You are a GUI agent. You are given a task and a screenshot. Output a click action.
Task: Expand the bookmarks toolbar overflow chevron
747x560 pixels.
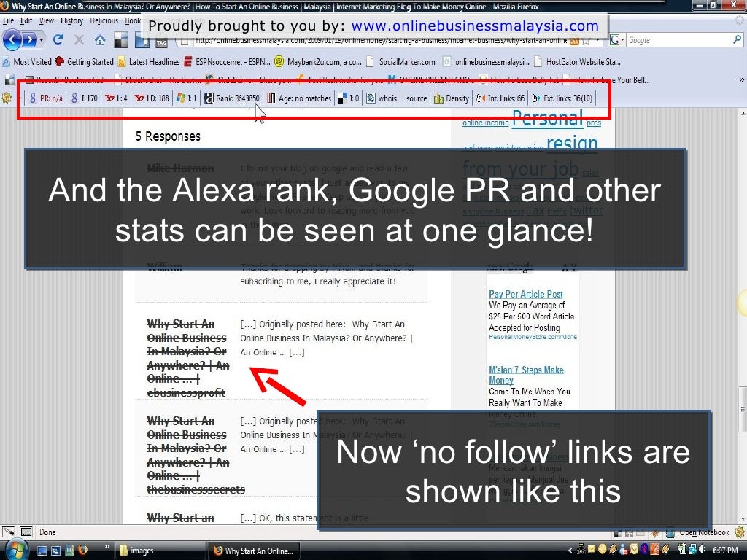point(741,79)
